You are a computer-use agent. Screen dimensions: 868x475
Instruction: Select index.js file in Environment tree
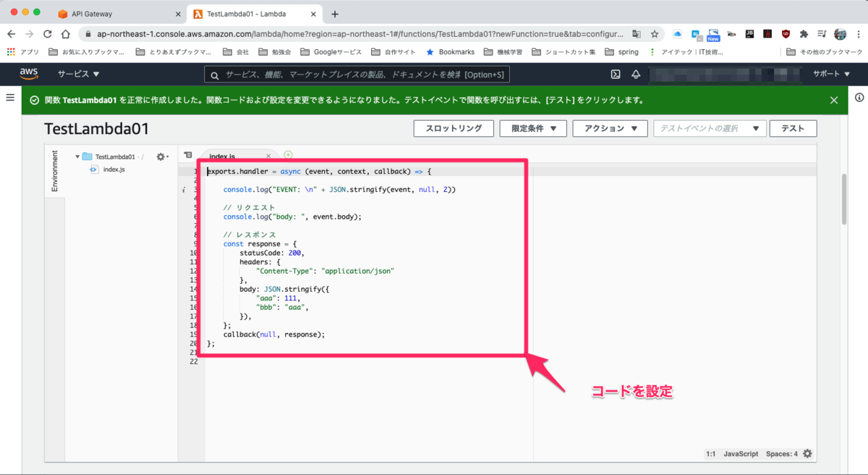click(107, 169)
